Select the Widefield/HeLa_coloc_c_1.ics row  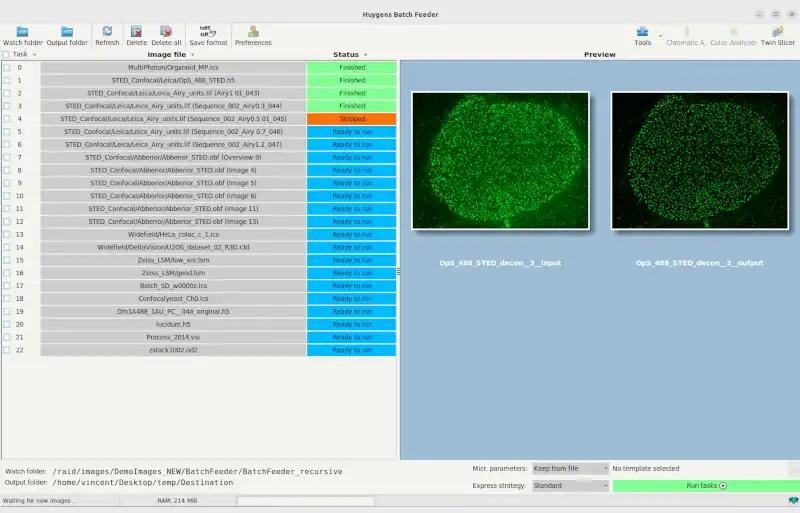pos(173,234)
